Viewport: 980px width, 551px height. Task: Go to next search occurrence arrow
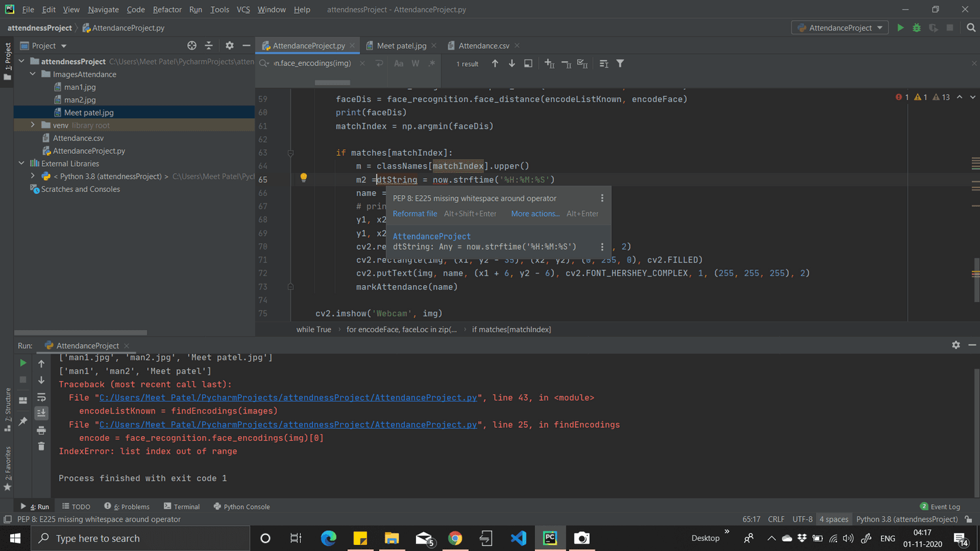pyautogui.click(x=512, y=63)
